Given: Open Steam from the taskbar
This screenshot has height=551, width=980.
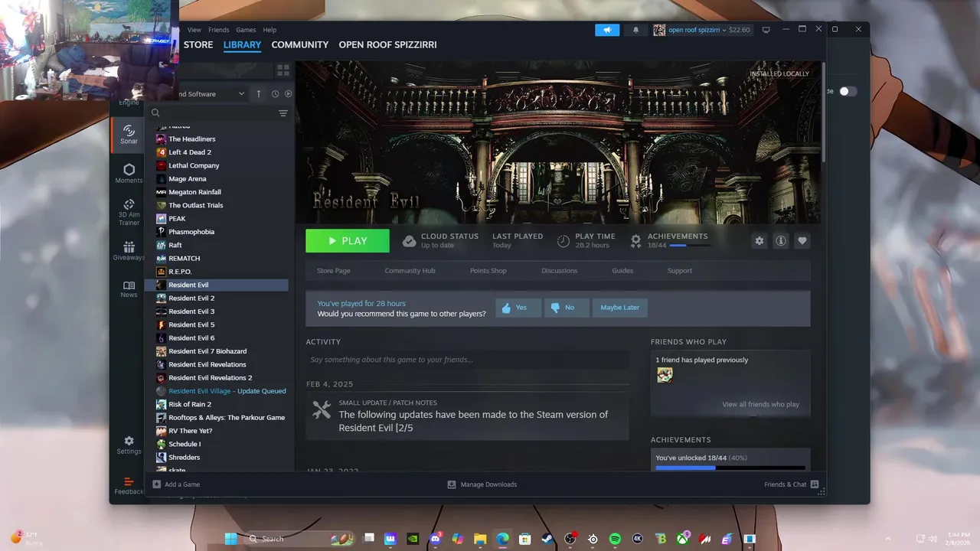Looking at the screenshot, I should point(547,539).
